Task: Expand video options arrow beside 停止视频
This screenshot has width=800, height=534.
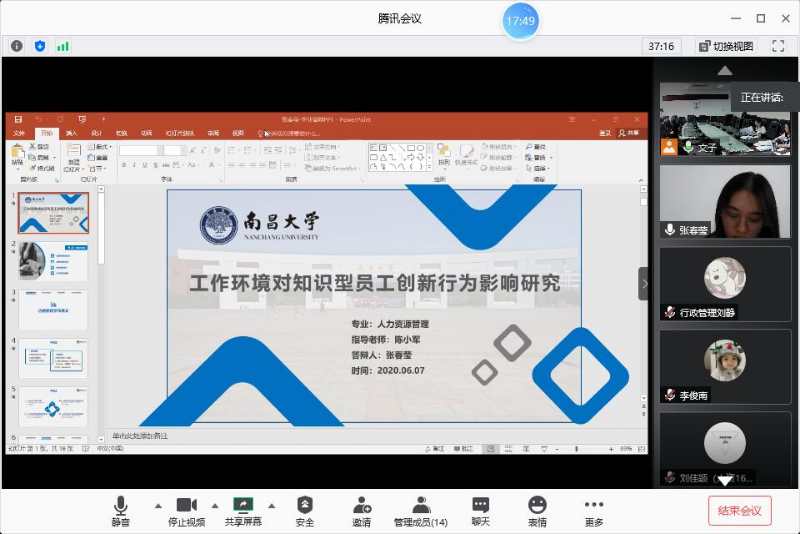Action: [x=215, y=506]
